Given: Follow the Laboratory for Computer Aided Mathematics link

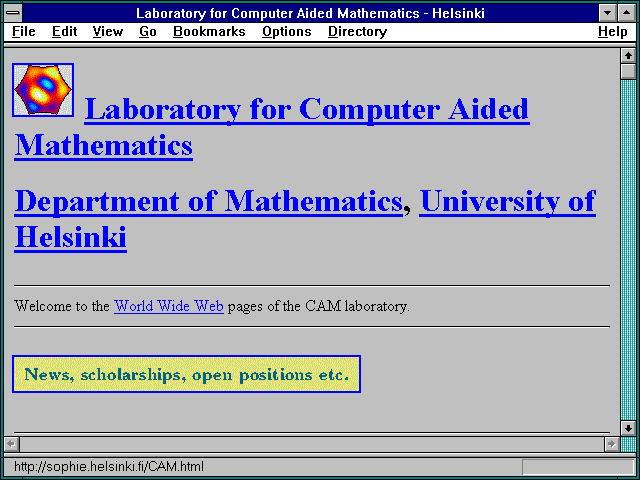Looking at the screenshot, I should (x=307, y=109).
